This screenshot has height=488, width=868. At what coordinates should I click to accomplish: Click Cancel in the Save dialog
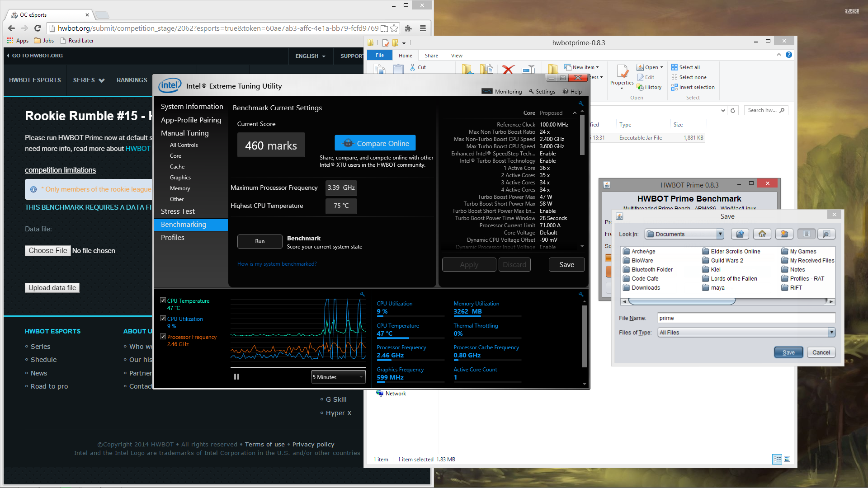click(x=821, y=352)
